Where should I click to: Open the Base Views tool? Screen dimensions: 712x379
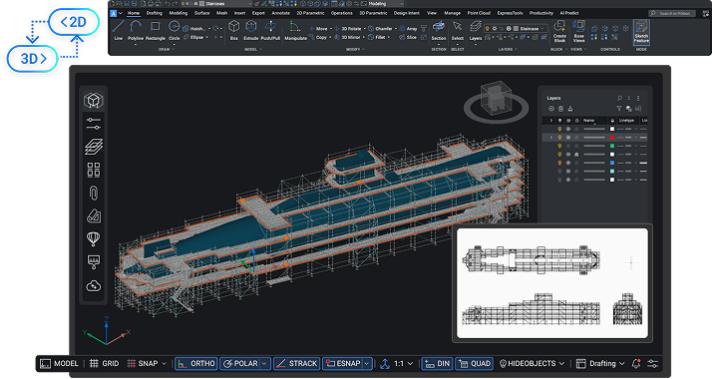tap(579, 31)
